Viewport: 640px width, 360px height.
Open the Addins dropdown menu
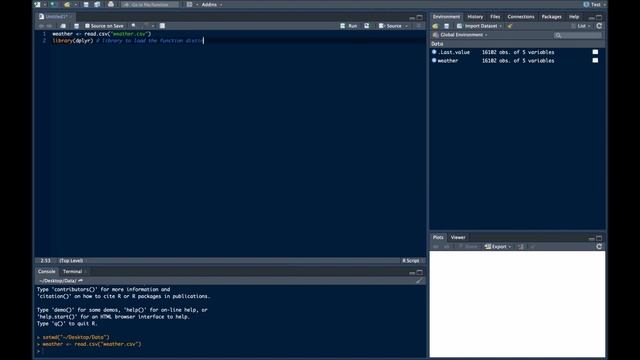211,4
